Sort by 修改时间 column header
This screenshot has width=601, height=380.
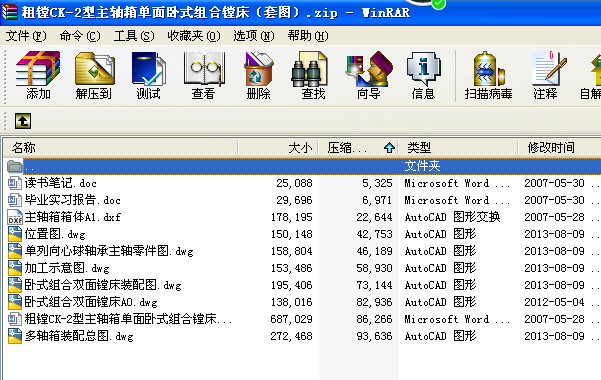point(559,148)
